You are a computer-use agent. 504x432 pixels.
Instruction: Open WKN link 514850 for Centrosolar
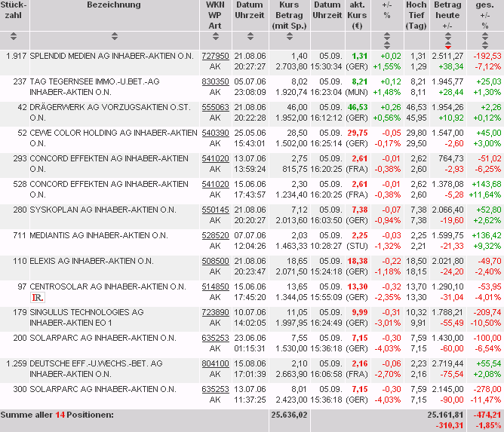(x=215, y=286)
